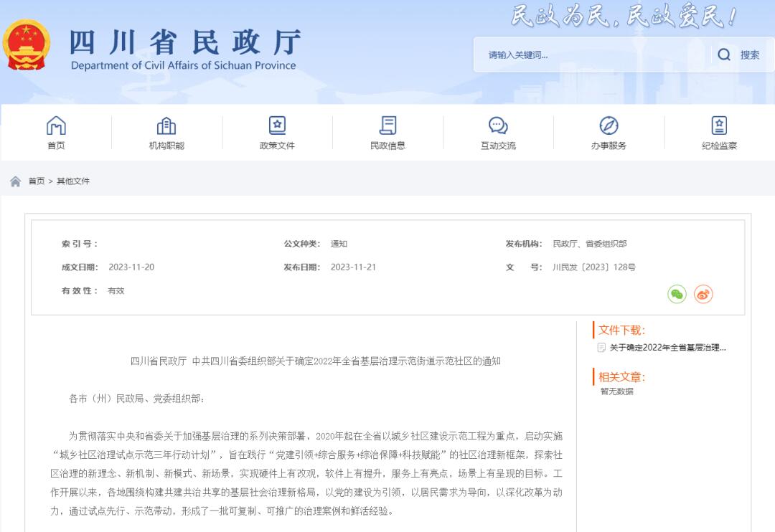
Task: Click the 纪检监察 badge icon
Action: 719,125
